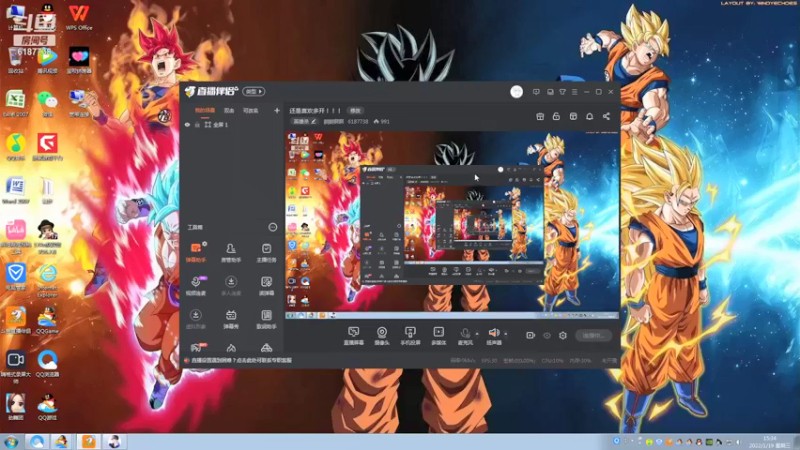Open the hamburger main menu in title bar
Screen dimensions: 800x450
click(x=574, y=92)
